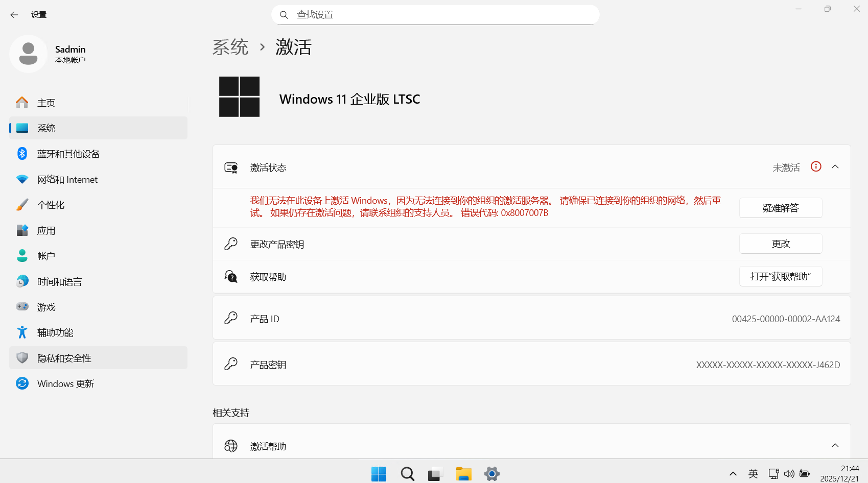Image resolution: width=868 pixels, height=483 pixels.
Task: Click the Task View taskbar icon
Action: tap(435, 474)
